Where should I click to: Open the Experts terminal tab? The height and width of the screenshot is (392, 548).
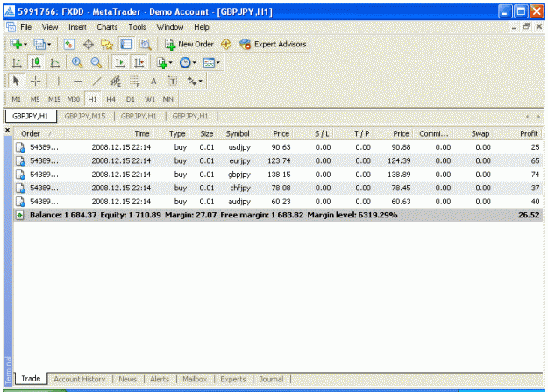coord(233,379)
